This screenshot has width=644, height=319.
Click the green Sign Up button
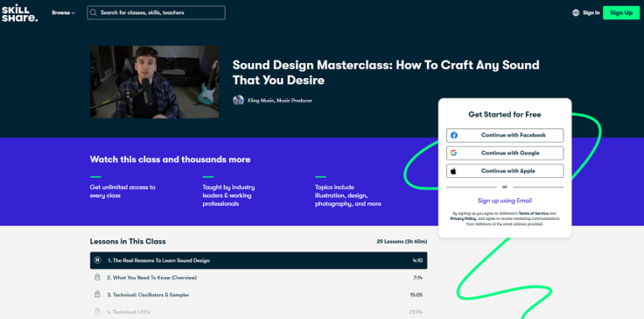pos(621,13)
